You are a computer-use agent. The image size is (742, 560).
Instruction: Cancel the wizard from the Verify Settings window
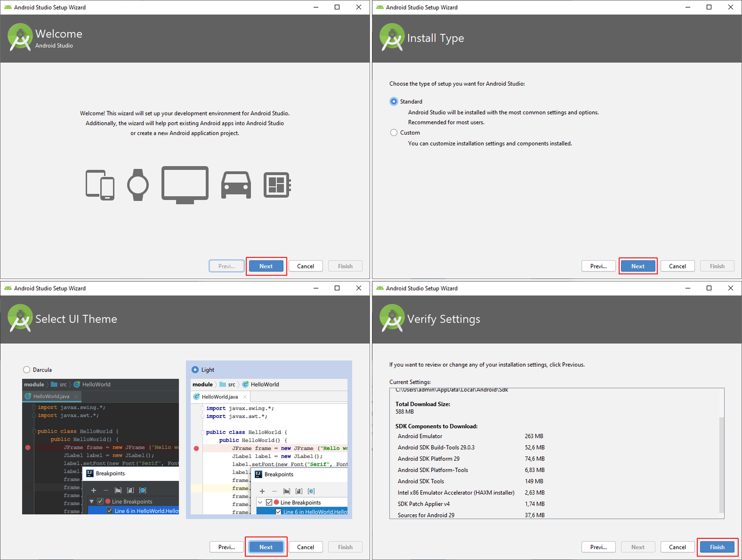pos(678,547)
